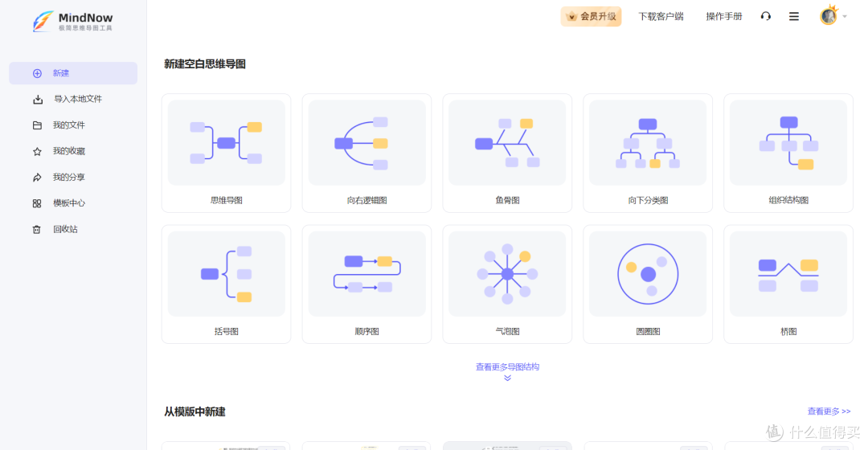The height and width of the screenshot is (450, 868).
Task: Create a 顺序图 diagram
Action: (x=366, y=284)
